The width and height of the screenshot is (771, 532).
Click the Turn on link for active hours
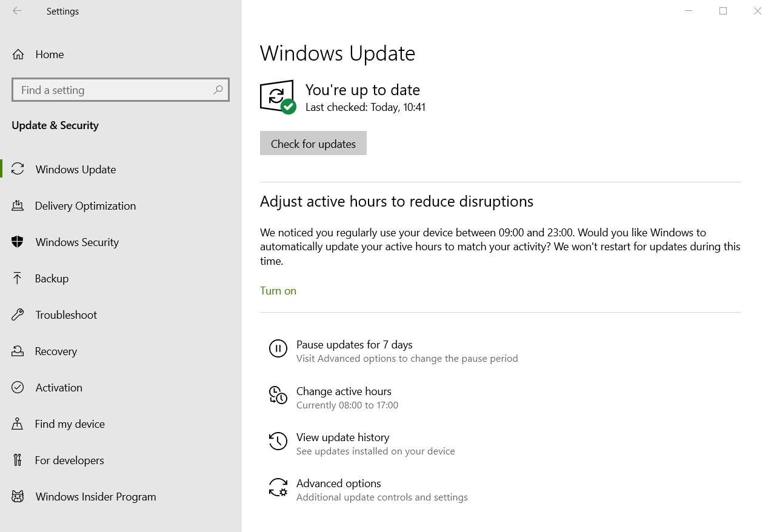(x=278, y=291)
